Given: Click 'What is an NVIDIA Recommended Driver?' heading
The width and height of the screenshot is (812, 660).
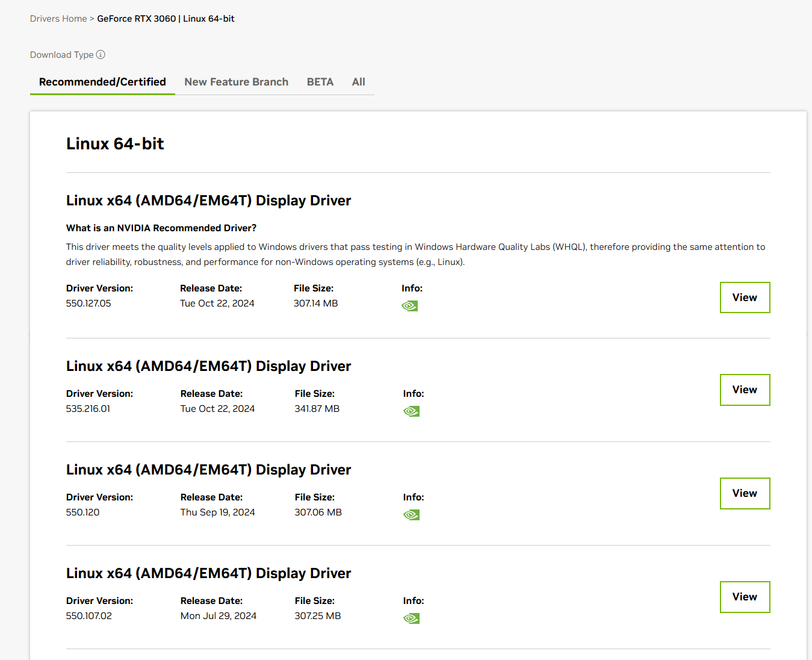Looking at the screenshot, I should [161, 228].
